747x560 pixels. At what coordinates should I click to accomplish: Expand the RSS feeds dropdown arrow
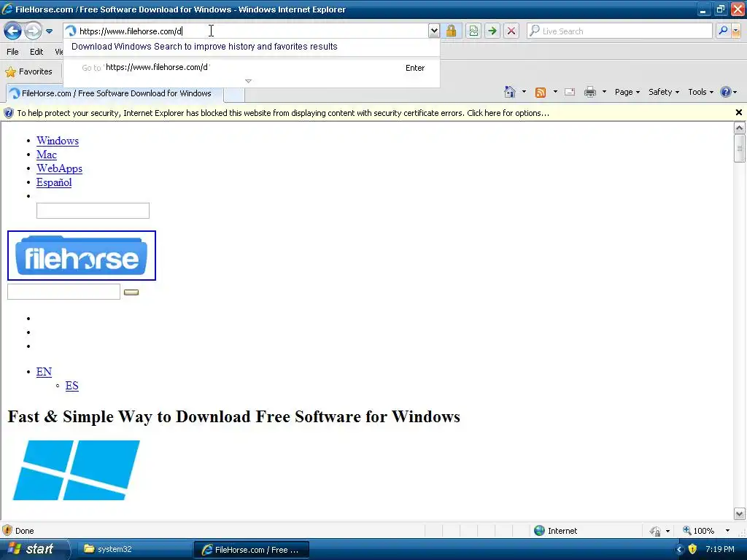pyautogui.click(x=555, y=92)
